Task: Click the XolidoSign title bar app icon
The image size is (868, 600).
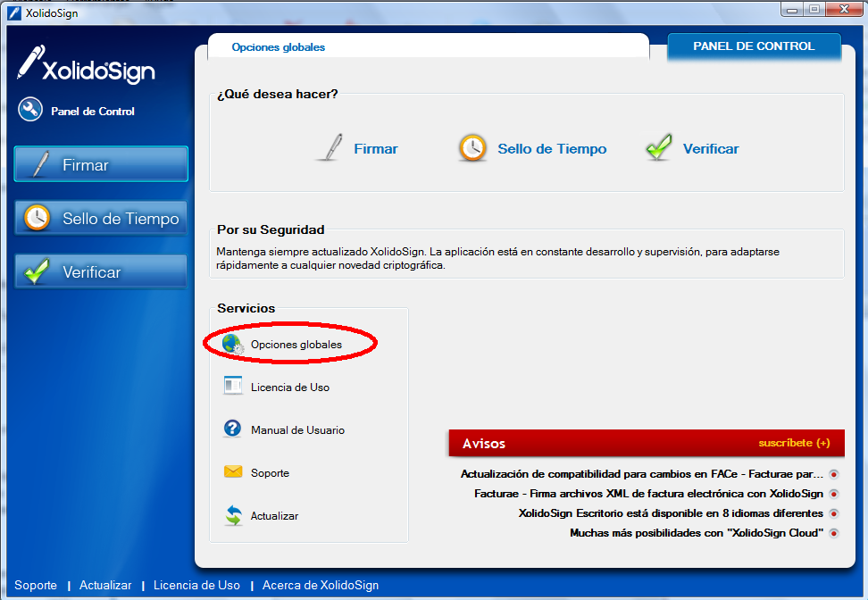Action: 13,12
